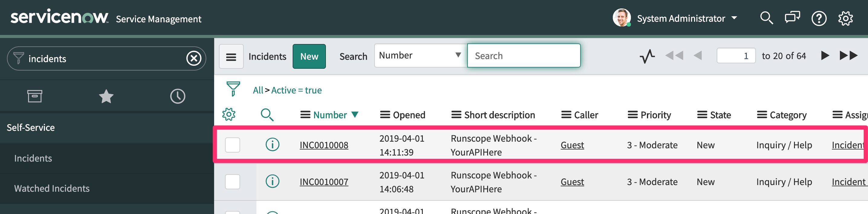This screenshot has height=214, width=868.
Task: Go to first page of incidents
Action: (674, 55)
